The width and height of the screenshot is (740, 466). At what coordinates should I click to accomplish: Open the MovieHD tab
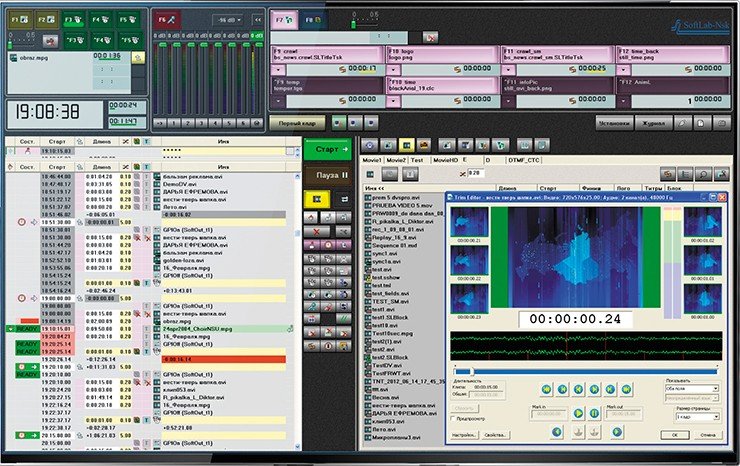[x=445, y=160]
